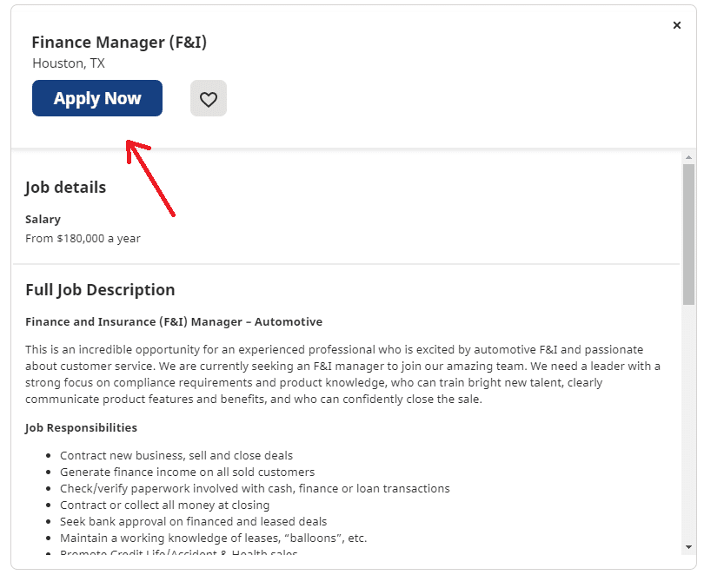Click the scrollbar up arrow

688,157
